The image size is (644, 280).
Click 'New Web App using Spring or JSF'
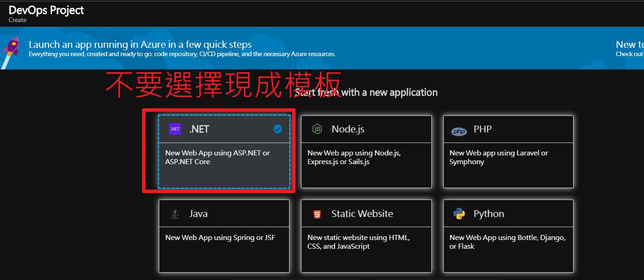[220, 238]
